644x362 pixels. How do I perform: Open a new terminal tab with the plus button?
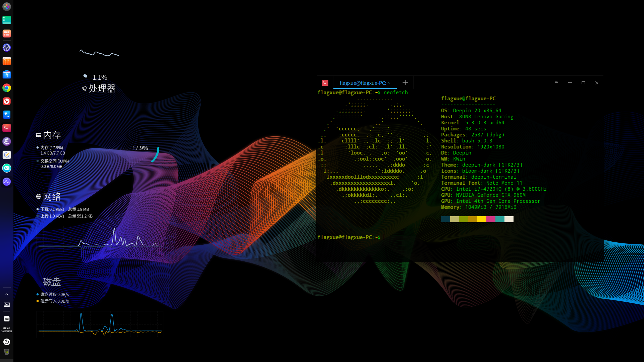click(x=405, y=83)
